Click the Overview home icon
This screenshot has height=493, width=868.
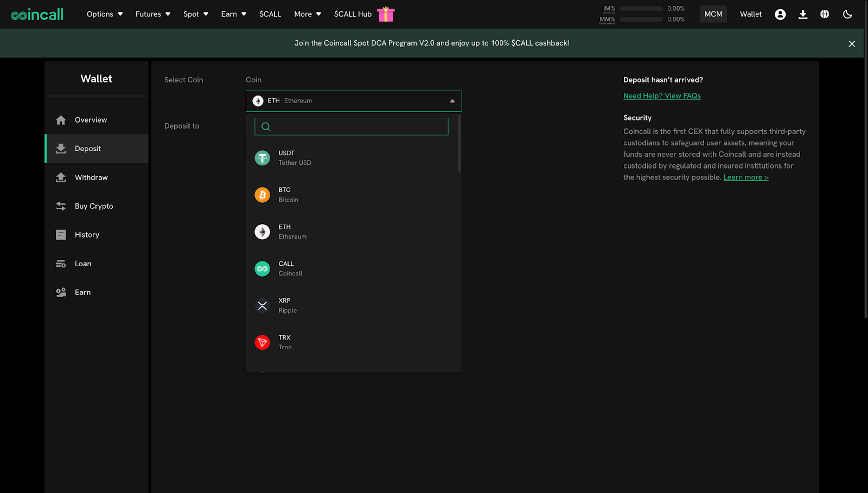[61, 120]
